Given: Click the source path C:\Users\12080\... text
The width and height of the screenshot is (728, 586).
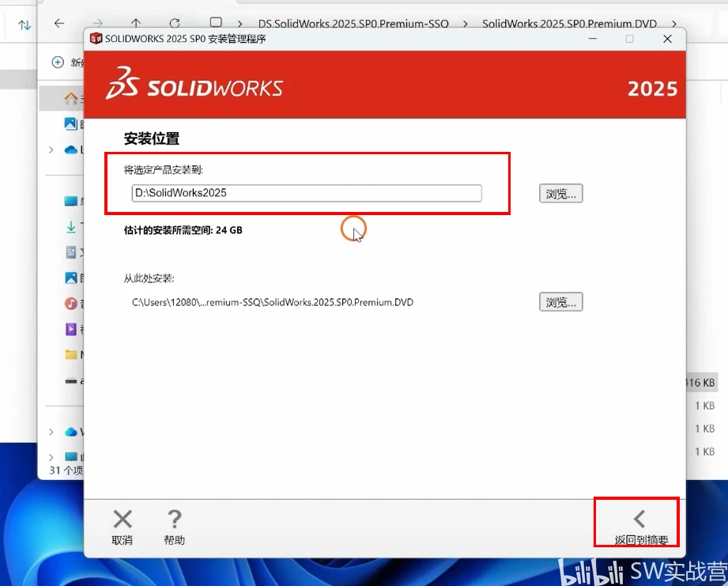Looking at the screenshot, I should coord(273,302).
